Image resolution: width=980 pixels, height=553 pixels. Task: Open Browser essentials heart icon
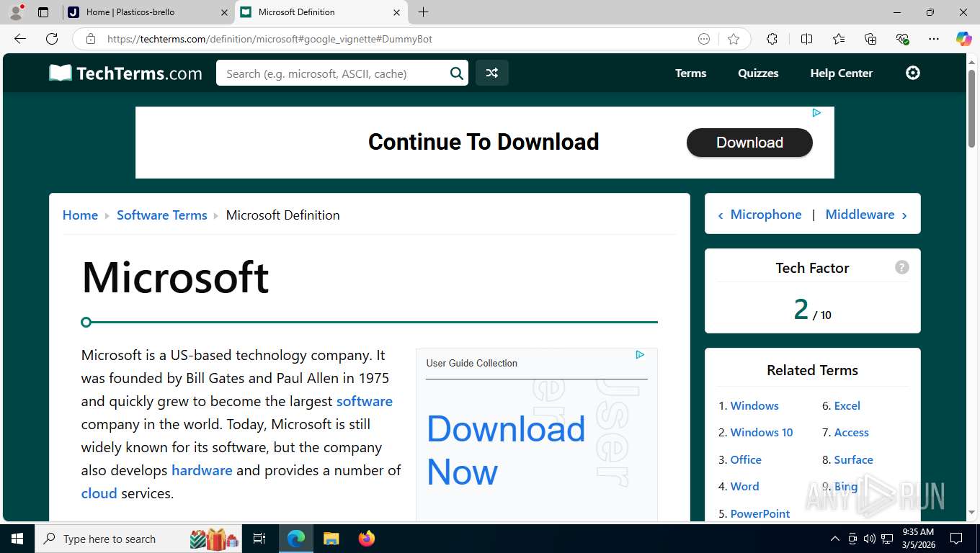point(902,39)
